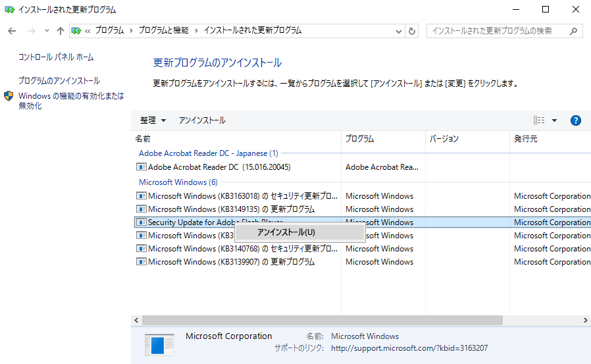591x364 pixels.
Task: Click the アンインストール toolbar button
Action: click(x=202, y=120)
